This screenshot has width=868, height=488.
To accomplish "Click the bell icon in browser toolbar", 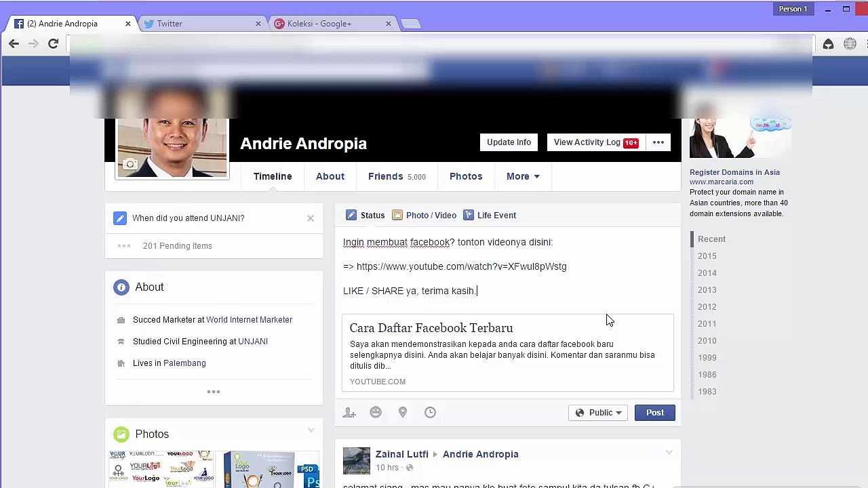I will 828,44.
